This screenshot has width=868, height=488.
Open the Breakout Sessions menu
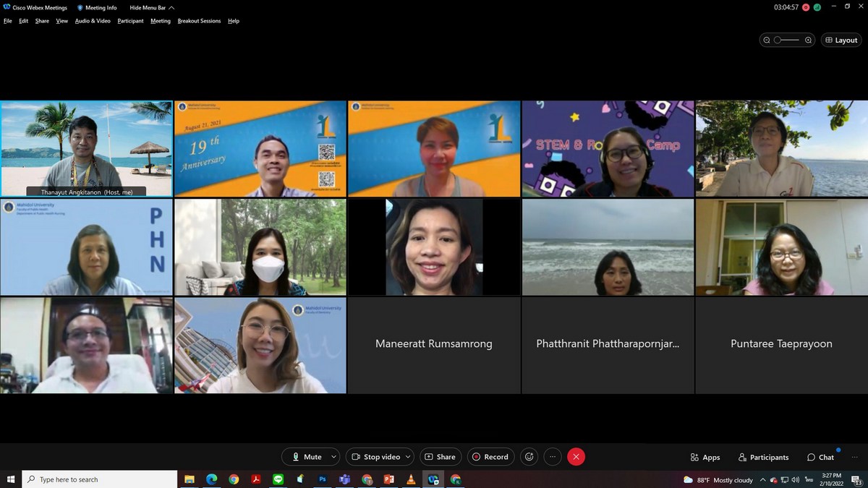coord(199,21)
